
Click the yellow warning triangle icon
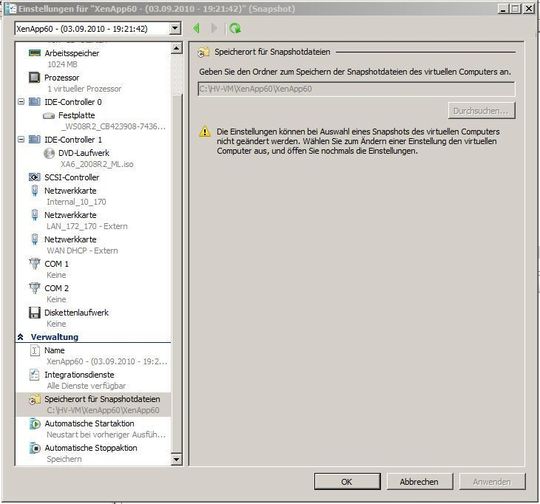205,132
